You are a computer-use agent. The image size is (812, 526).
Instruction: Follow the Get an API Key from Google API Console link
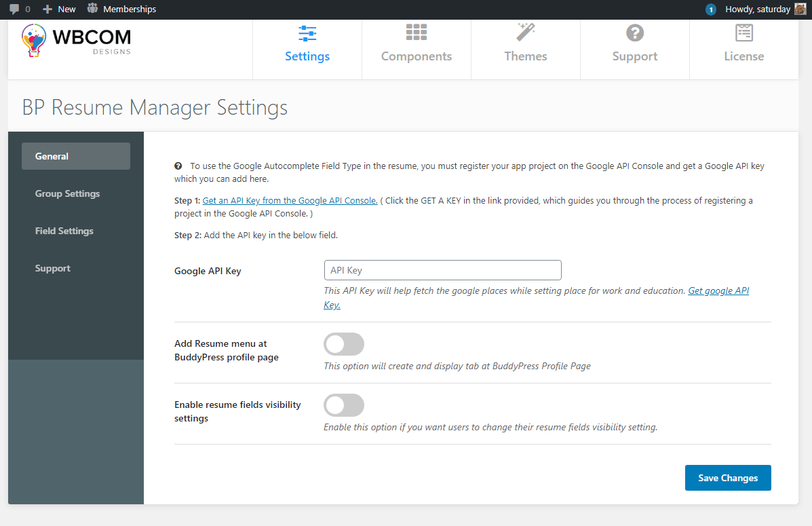click(290, 200)
